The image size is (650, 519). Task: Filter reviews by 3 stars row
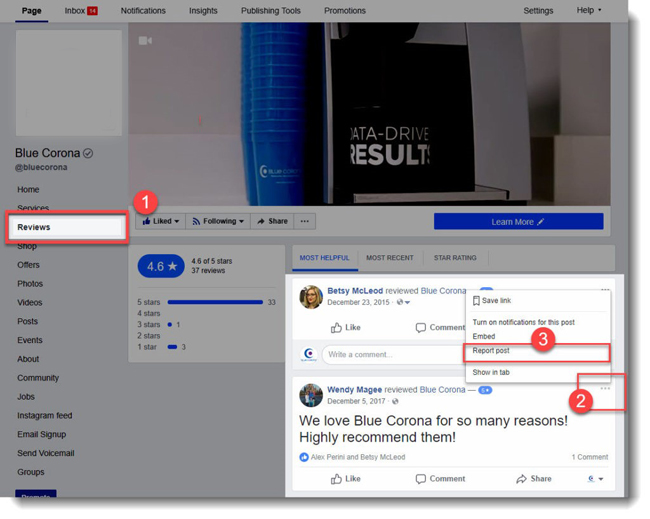click(159, 325)
